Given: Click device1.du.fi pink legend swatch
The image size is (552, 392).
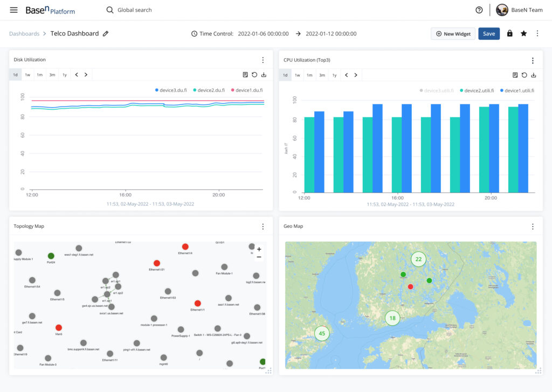Looking at the screenshot, I should click(x=233, y=90).
